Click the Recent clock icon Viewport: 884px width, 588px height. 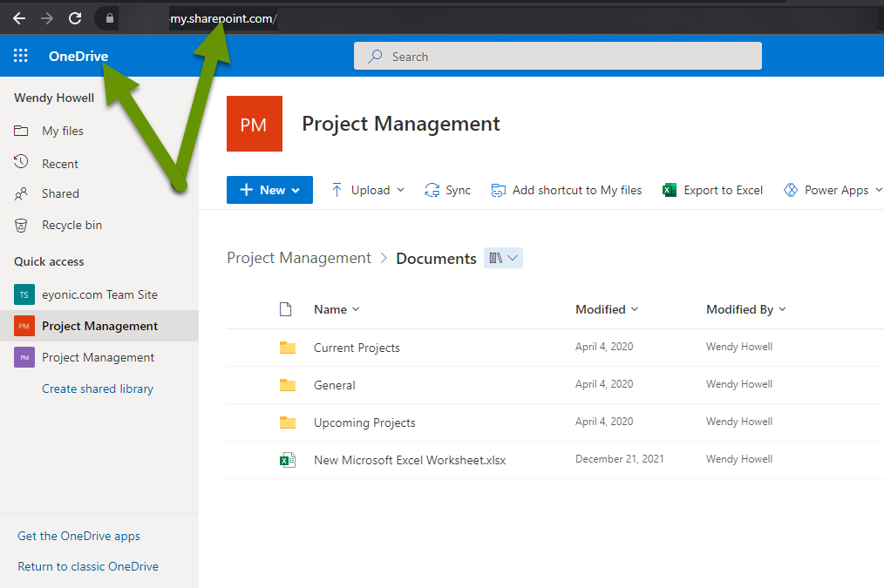click(21, 162)
